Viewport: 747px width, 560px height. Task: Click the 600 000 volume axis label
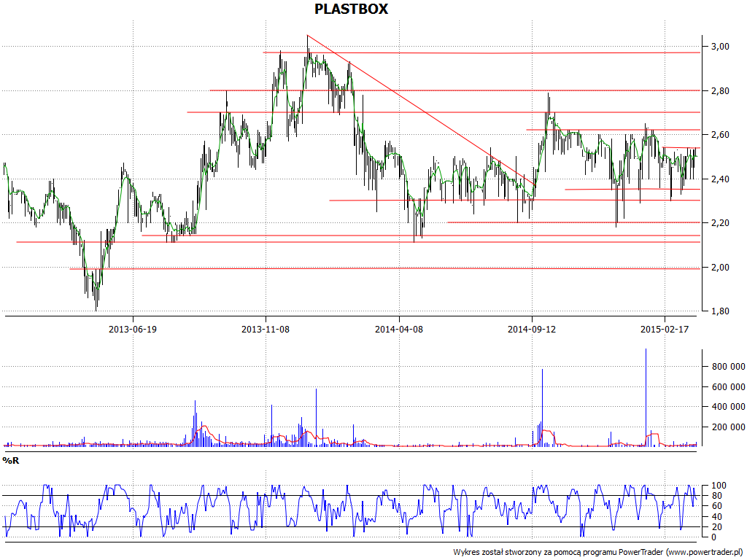click(x=728, y=386)
